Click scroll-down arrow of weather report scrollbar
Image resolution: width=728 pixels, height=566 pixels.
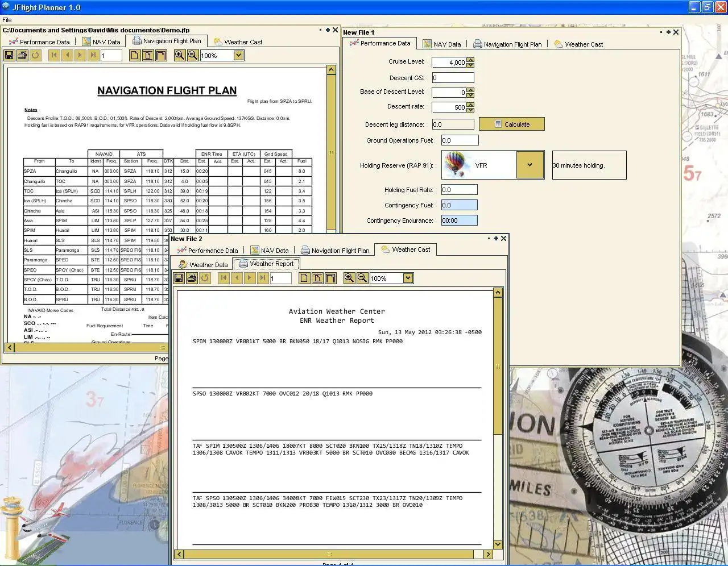coord(498,544)
